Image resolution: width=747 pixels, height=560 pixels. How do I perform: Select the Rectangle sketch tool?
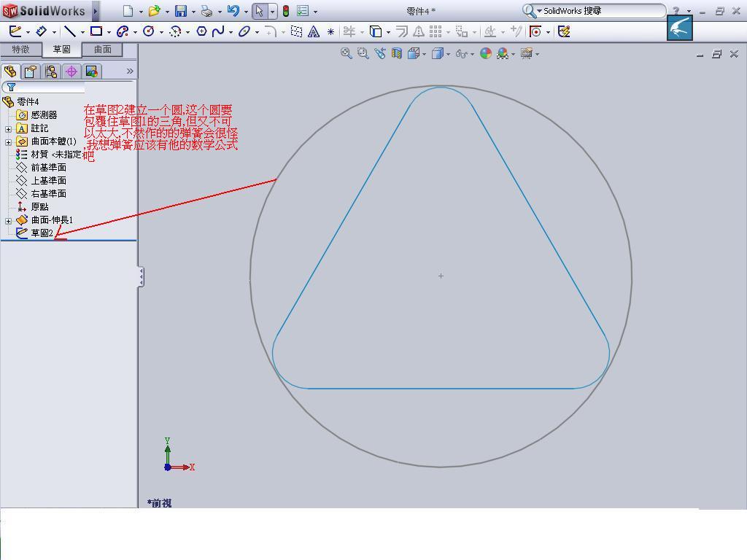(96, 31)
